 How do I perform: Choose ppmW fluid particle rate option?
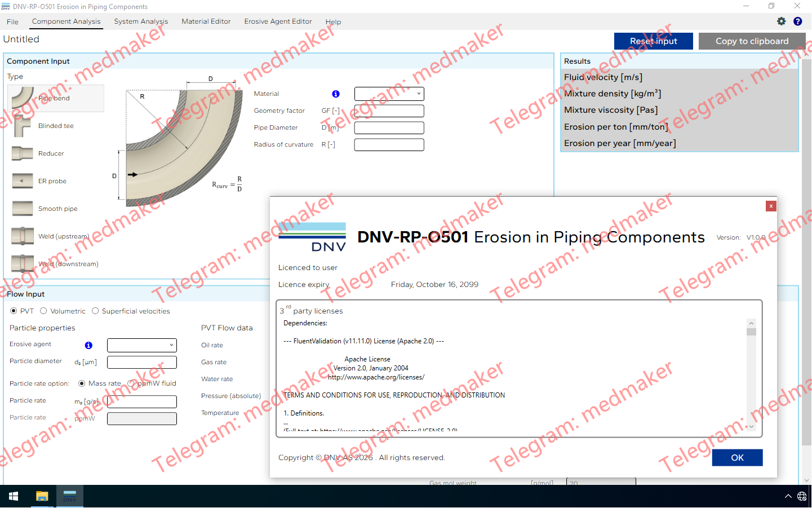point(131,383)
